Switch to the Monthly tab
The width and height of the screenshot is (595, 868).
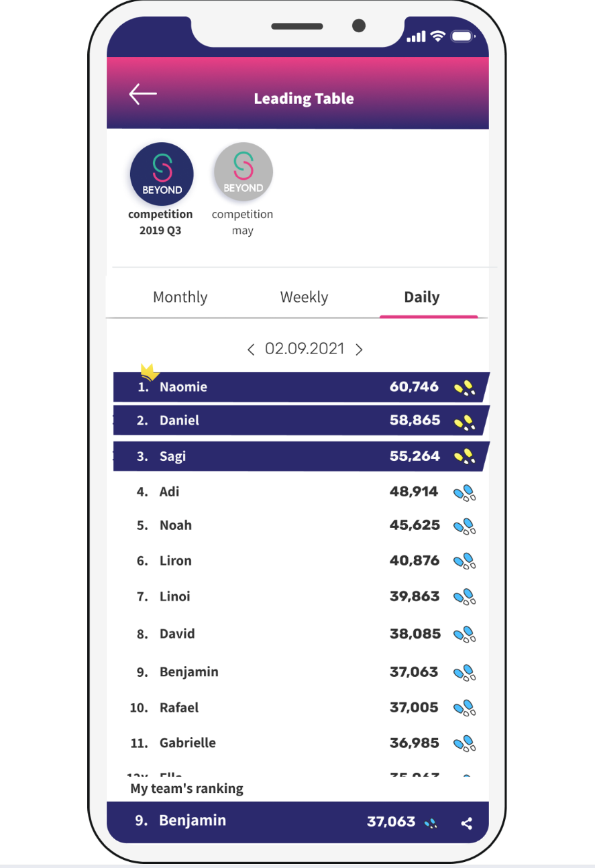pos(180,297)
